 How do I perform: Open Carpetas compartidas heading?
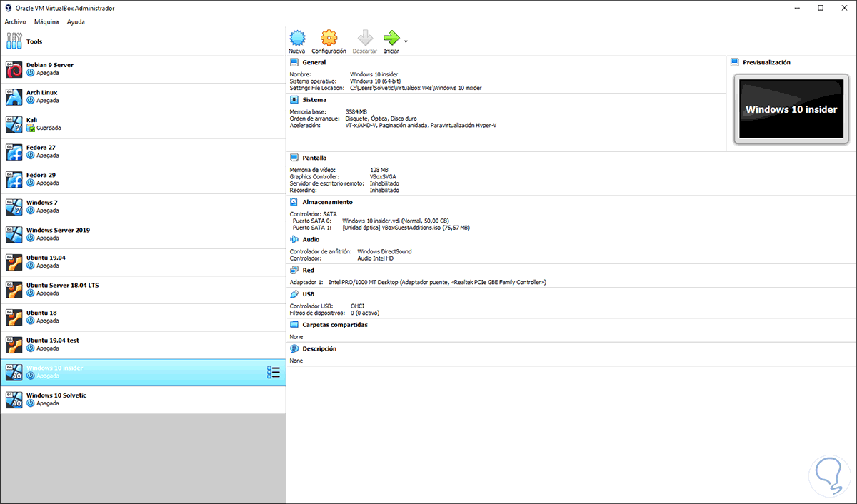335,325
